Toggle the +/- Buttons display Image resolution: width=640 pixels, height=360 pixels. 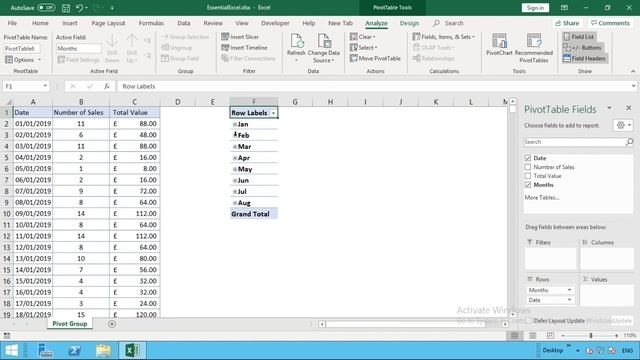(582, 48)
